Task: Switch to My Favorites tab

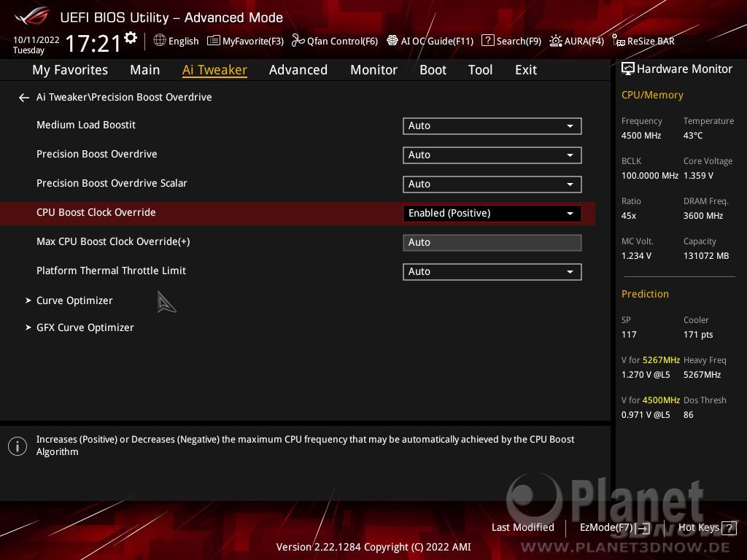Action: [70, 70]
